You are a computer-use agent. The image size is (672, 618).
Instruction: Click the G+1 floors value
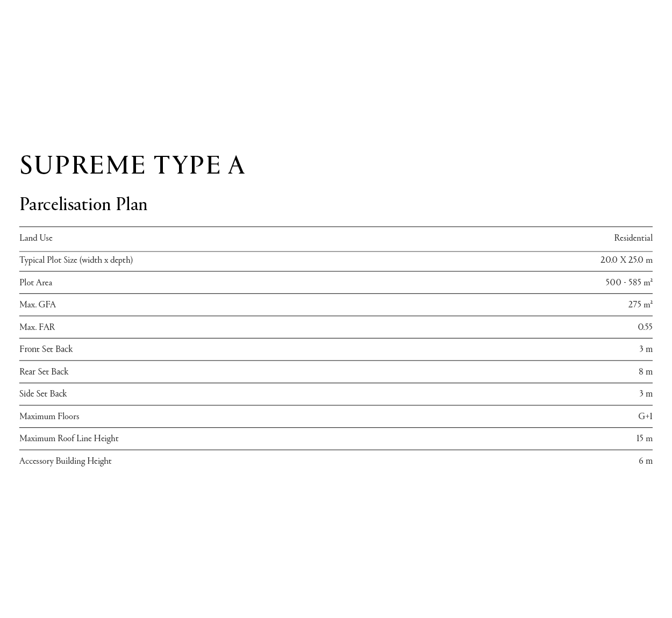tap(645, 416)
